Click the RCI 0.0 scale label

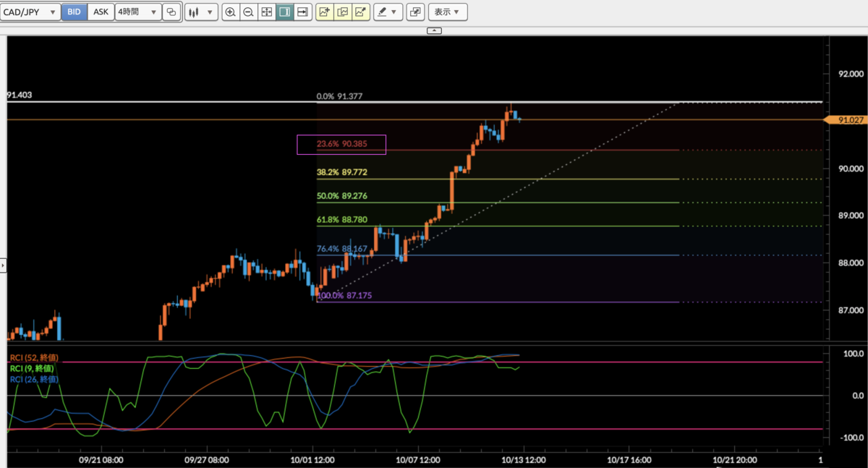856,395
